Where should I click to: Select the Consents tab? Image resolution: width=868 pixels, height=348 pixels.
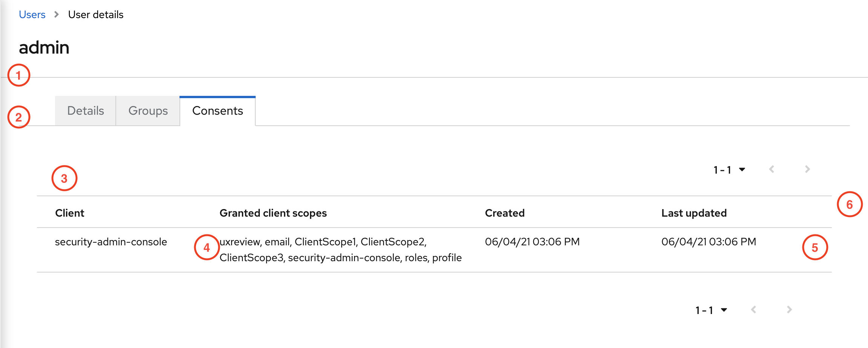pos(218,111)
